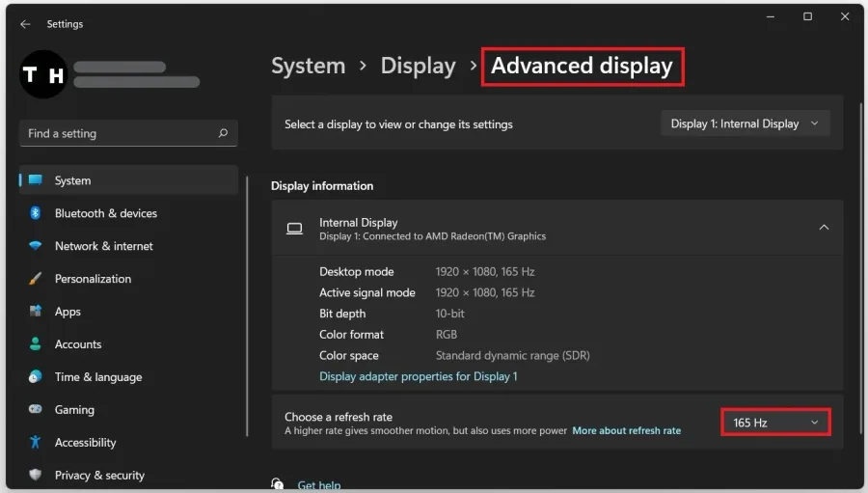
Task: Click the sidebar vertical scrollbar
Action: [x=247, y=307]
